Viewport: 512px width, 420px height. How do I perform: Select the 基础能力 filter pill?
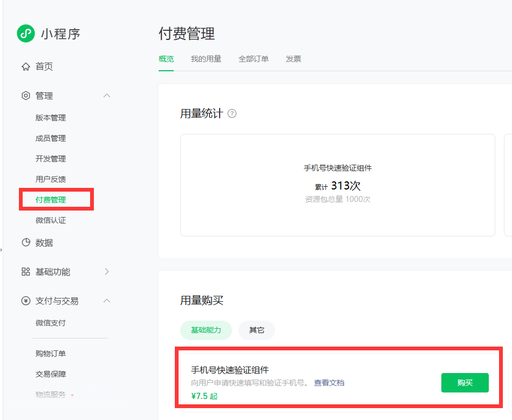tap(206, 330)
